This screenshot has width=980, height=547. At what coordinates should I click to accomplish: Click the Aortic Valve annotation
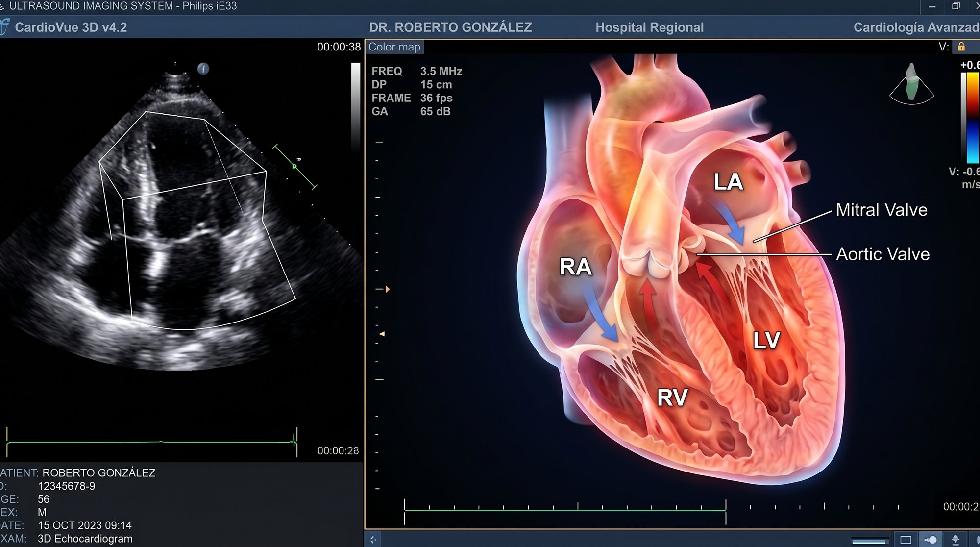[x=882, y=254]
